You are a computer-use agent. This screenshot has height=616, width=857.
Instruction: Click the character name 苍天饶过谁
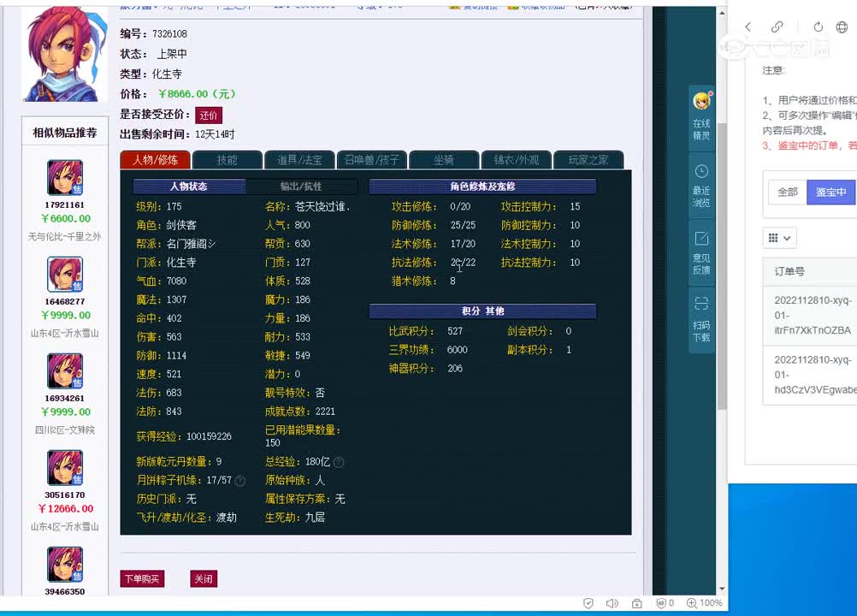pos(322,206)
